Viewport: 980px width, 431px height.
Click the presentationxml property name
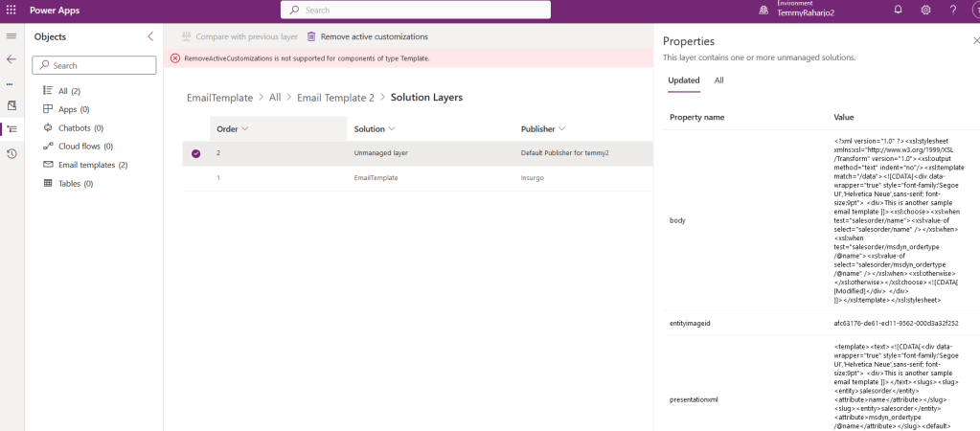[x=694, y=399]
